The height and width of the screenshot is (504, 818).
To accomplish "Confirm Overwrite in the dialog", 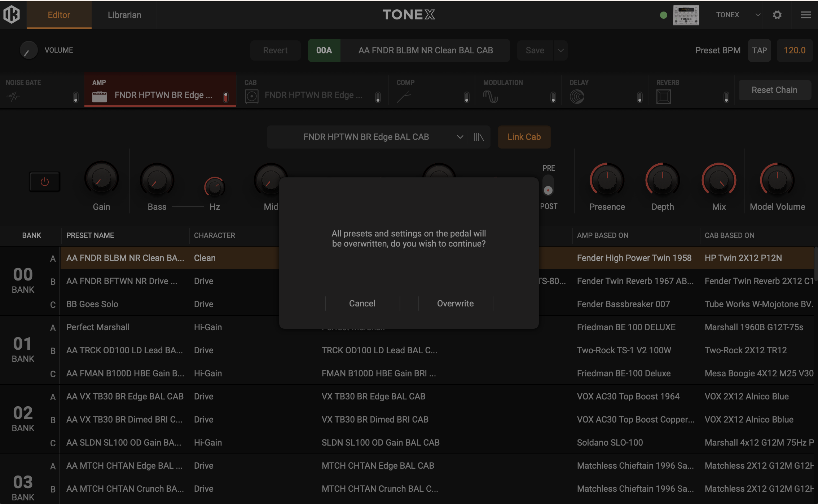I will (456, 304).
